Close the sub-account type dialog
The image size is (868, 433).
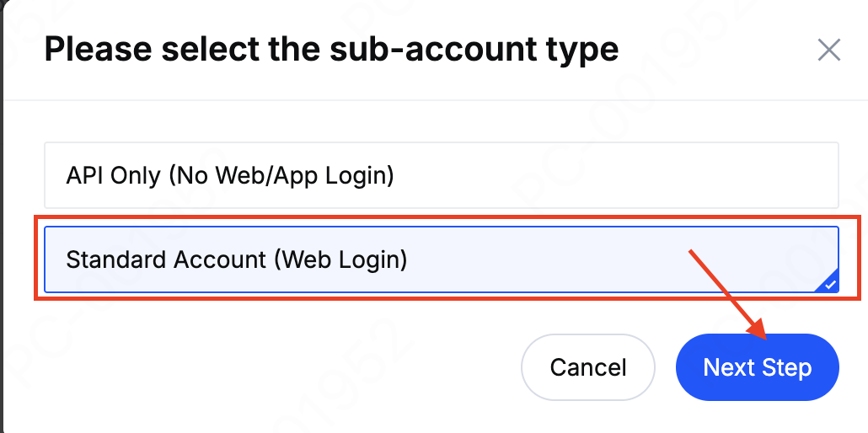pos(829,51)
